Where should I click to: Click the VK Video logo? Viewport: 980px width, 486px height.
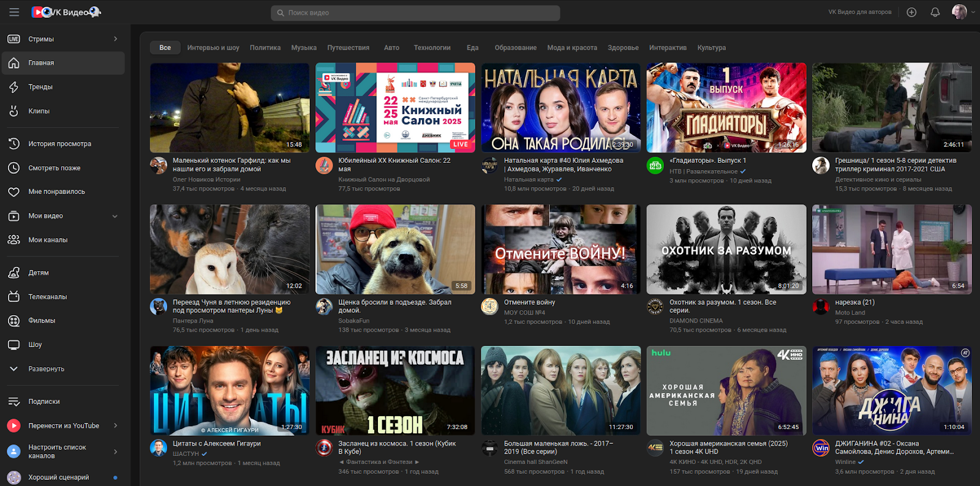[x=66, y=12]
